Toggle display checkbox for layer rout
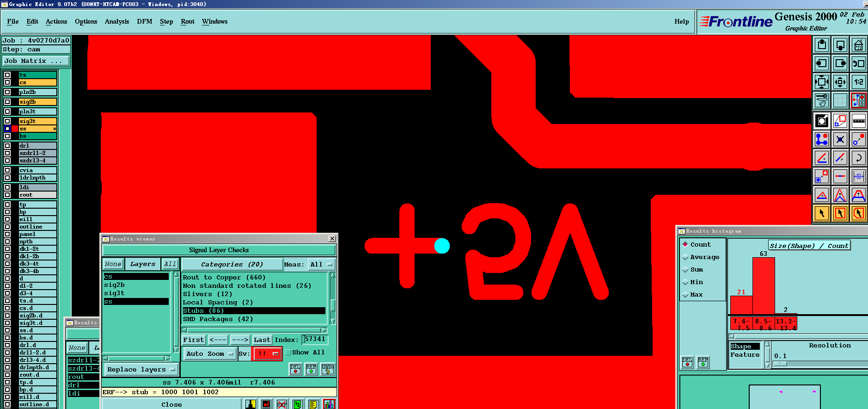This screenshot has width=868, height=409. tap(7, 195)
